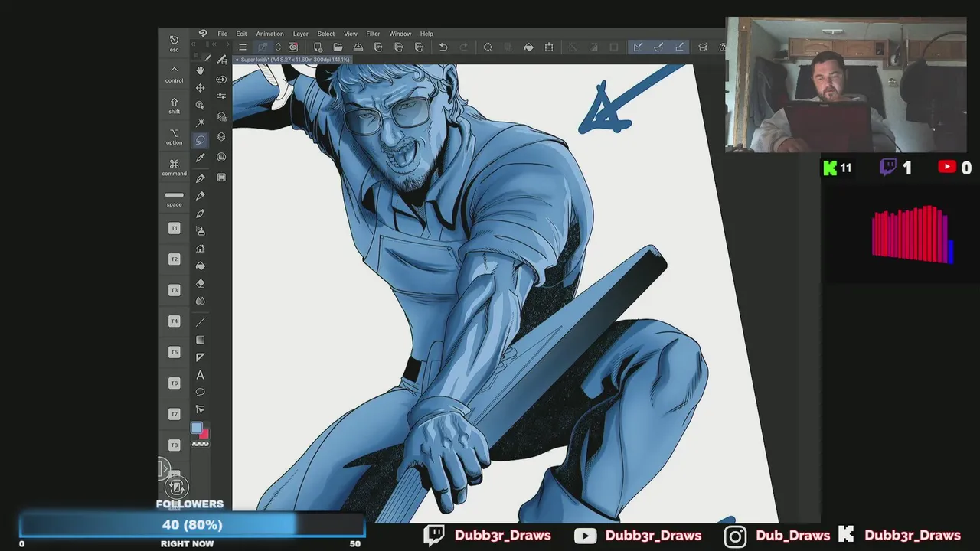Viewport: 980px width, 551px height.
Task: Select the Blend tool
Action: [200, 301]
